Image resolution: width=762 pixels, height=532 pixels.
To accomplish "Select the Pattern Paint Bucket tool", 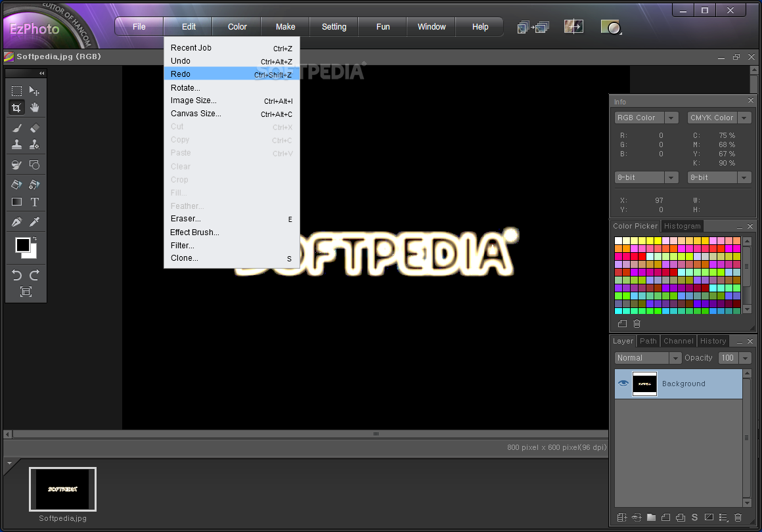I will coord(35,185).
